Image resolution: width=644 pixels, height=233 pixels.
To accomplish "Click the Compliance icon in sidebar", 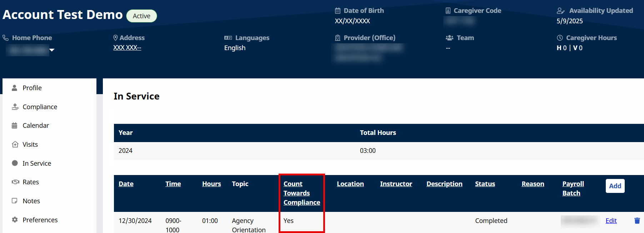I will point(15,107).
